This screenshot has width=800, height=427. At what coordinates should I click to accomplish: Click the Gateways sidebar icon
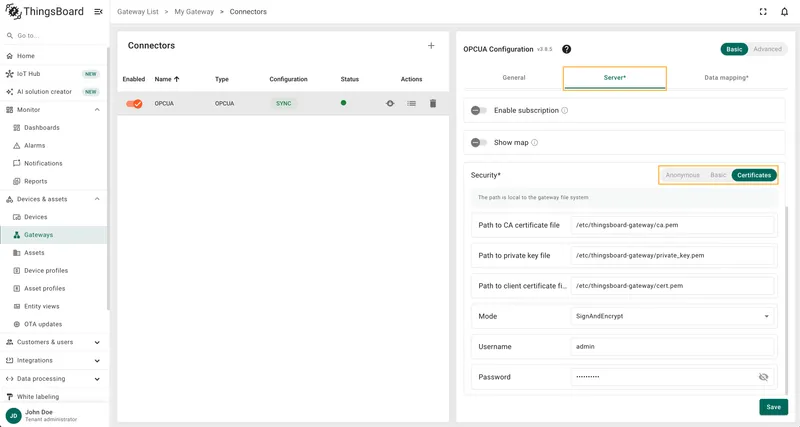[16, 235]
